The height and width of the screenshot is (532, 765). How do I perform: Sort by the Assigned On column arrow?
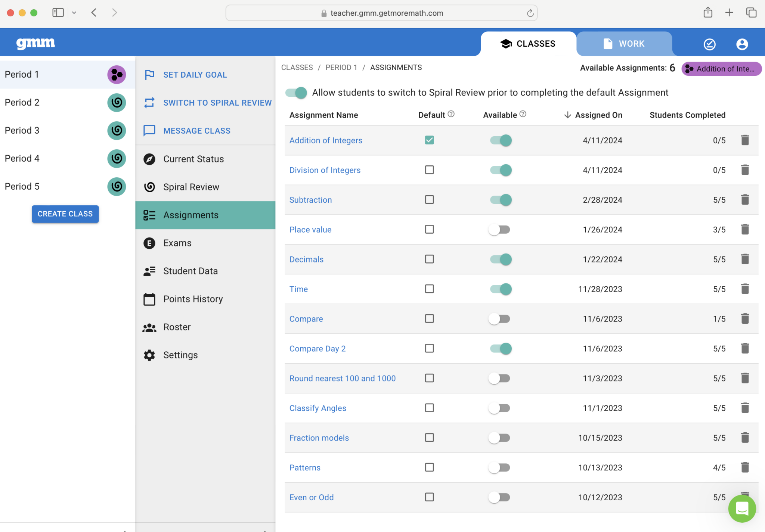click(x=567, y=115)
